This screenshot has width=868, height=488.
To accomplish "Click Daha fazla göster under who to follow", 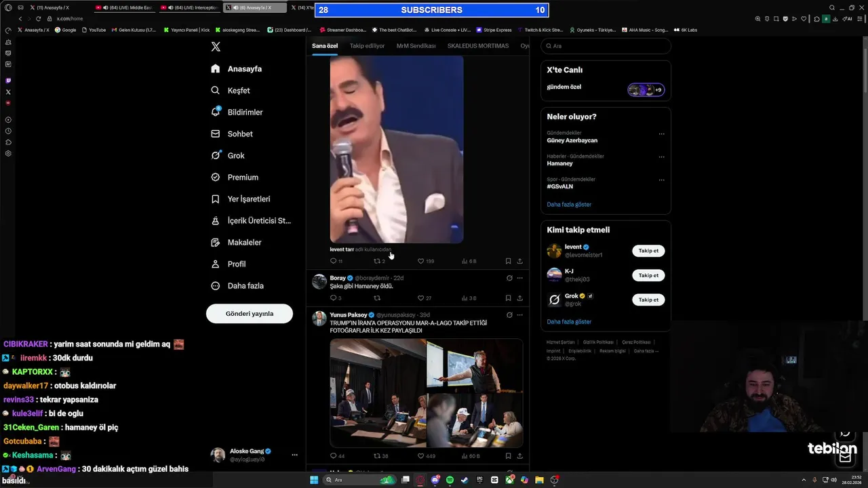I will [569, 321].
